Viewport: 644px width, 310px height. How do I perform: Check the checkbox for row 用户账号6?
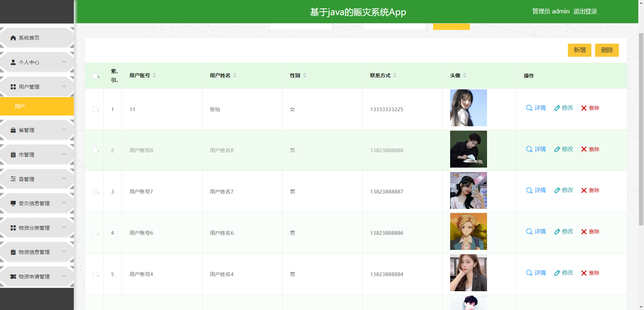tap(95, 233)
